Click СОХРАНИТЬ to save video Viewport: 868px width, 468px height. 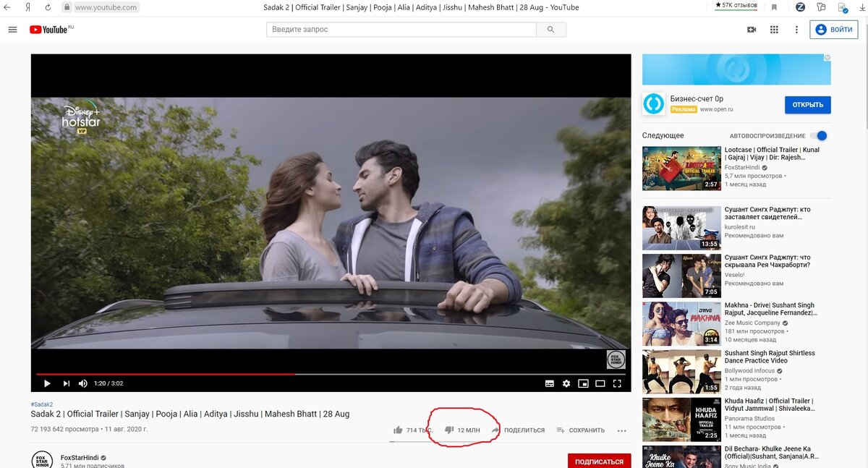(581, 430)
